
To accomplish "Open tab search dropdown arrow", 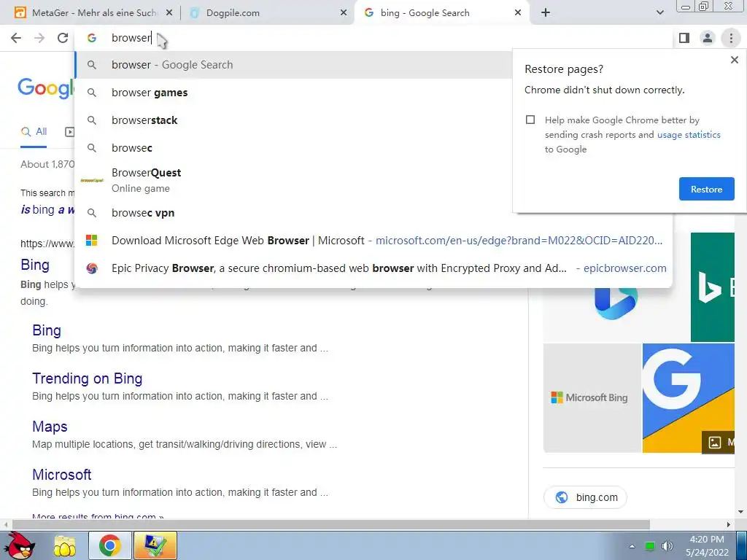I will [x=659, y=13].
